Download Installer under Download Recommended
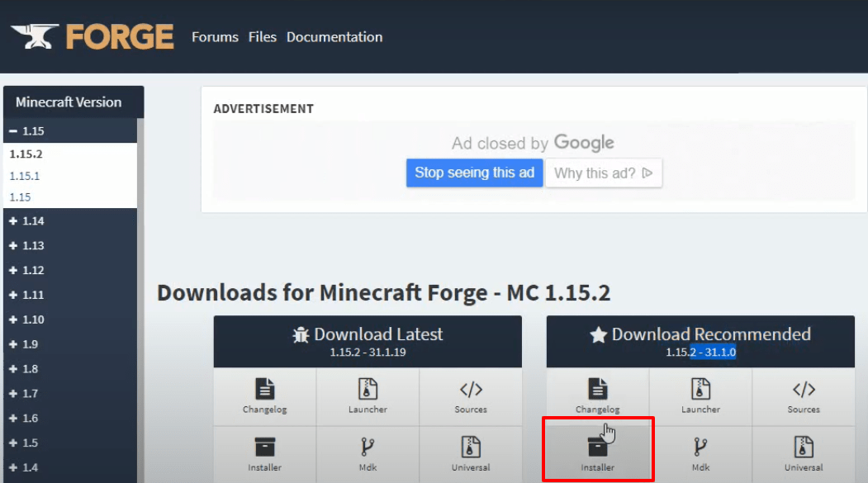 coord(597,454)
